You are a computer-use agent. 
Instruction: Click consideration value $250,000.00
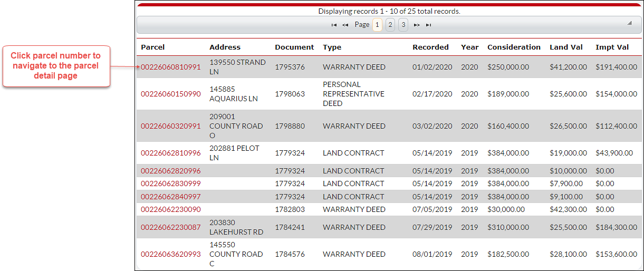(x=508, y=67)
